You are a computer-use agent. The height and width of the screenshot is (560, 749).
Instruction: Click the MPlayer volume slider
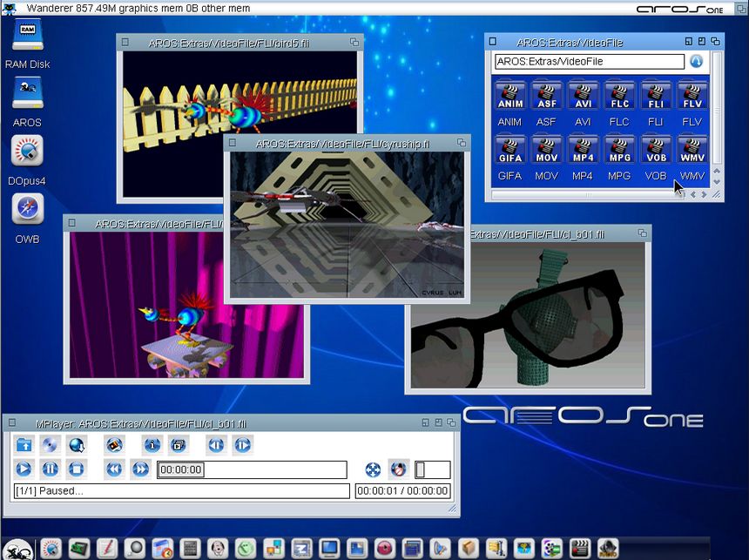(x=433, y=469)
